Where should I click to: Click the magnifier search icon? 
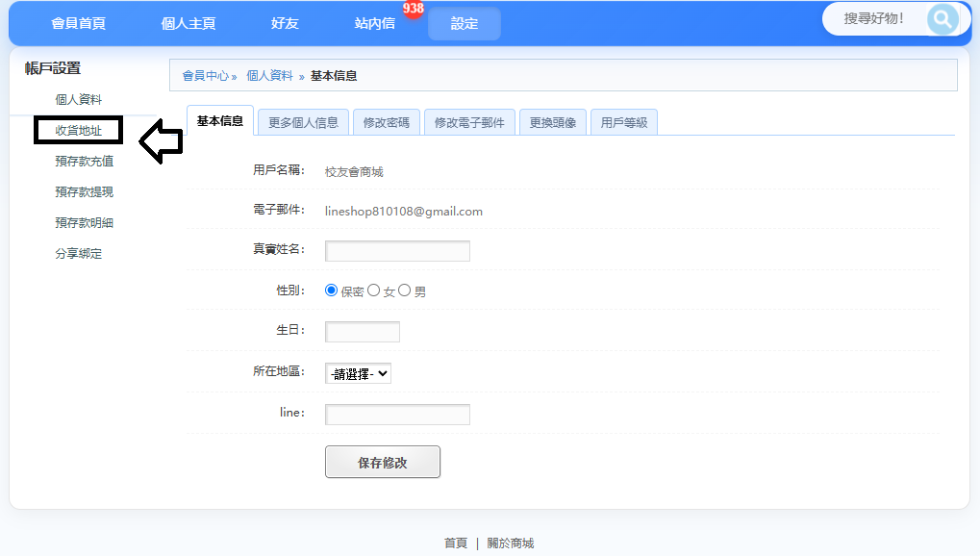(x=942, y=18)
